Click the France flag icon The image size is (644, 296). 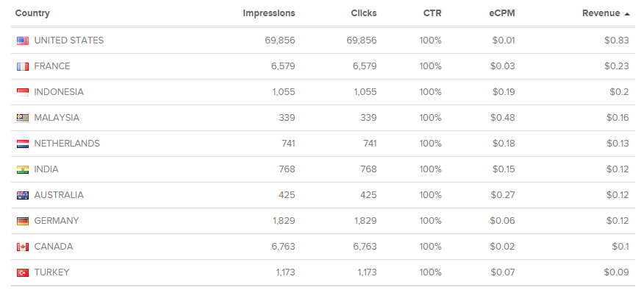[x=23, y=66]
